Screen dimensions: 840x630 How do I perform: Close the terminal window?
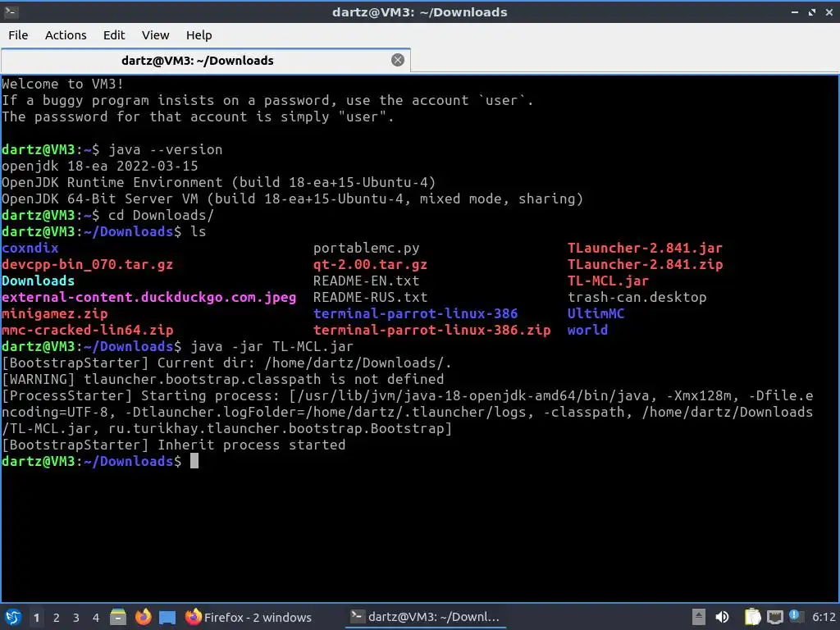pyautogui.click(x=829, y=11)
